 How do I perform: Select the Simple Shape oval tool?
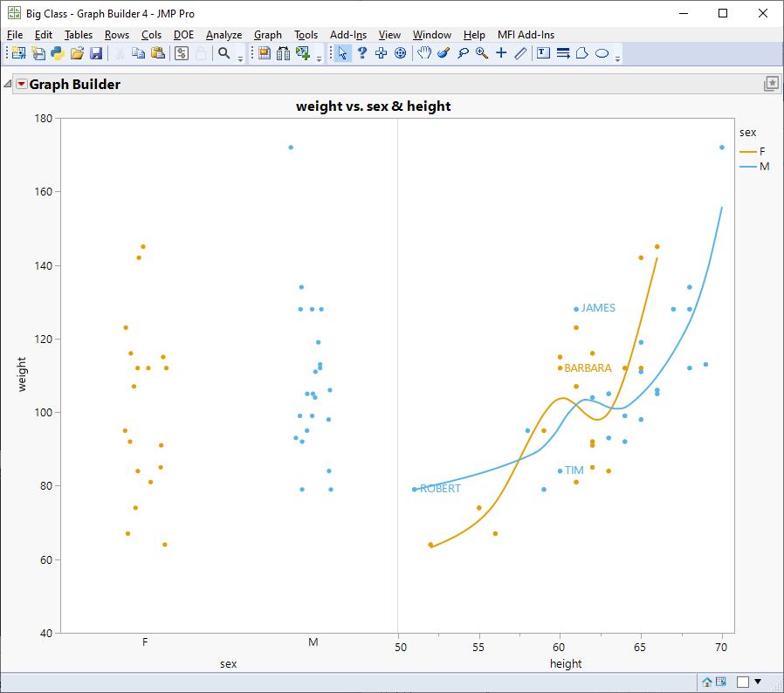click(602, 53)
